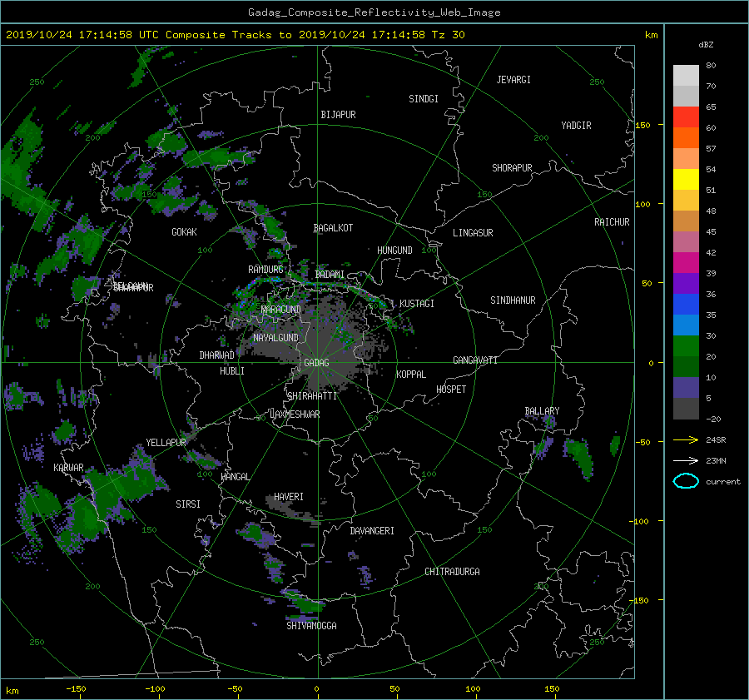Click the BAGALKOT city label
Viewport: 749px width, 700px height.
(x=333, y=228)
